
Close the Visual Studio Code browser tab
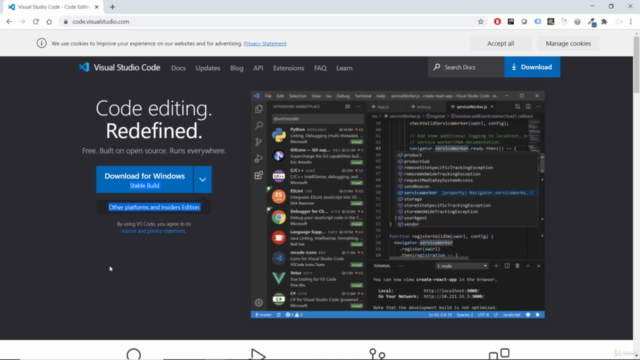[97, 7]
